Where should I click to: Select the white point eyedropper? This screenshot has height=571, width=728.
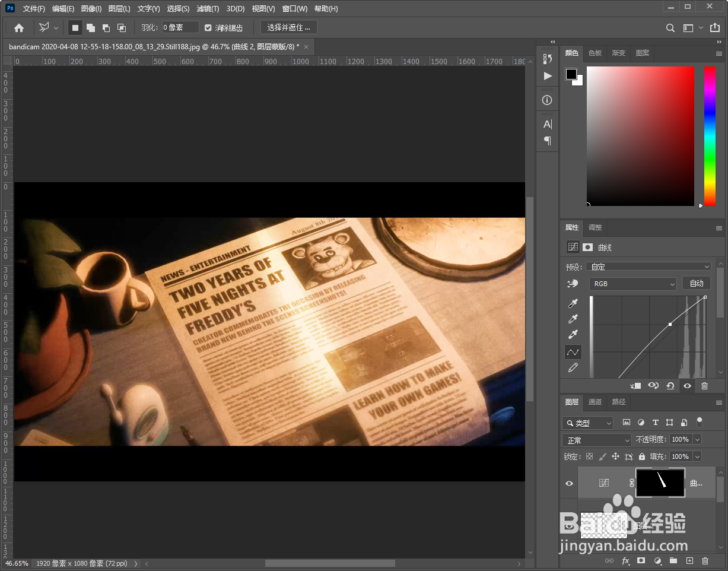point(573,335)
